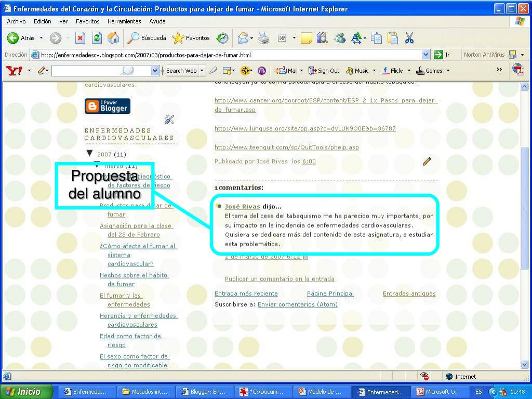Screen dimensions: 532x399
Task: Expand the Mail dropdown arrow
Action: coord(301,71)
